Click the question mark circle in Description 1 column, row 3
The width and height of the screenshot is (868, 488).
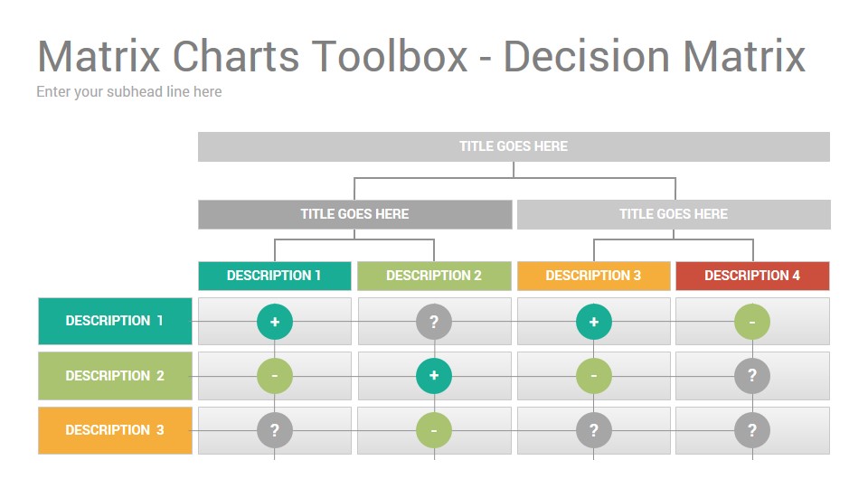275,430
